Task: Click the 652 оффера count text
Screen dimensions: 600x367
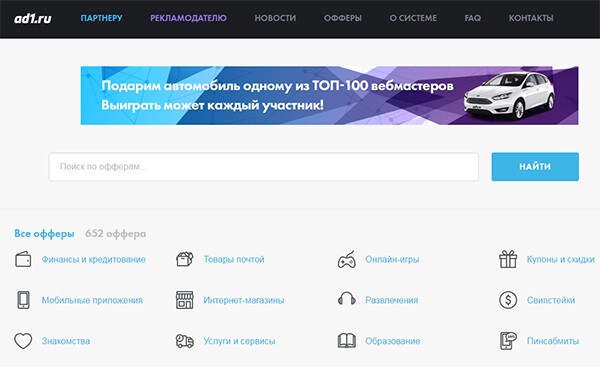Action: pos(116,233)
